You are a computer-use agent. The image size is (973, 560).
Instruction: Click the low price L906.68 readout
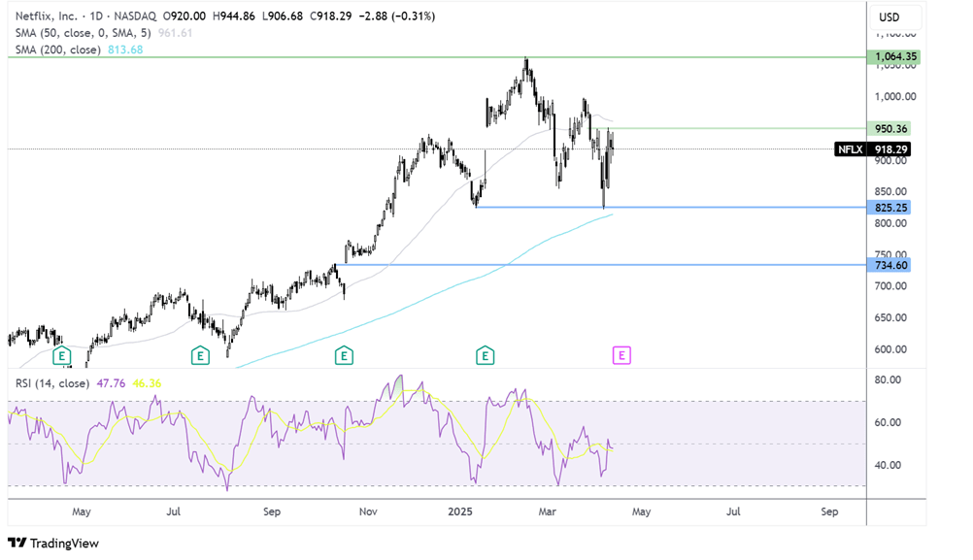pos(283,16)
